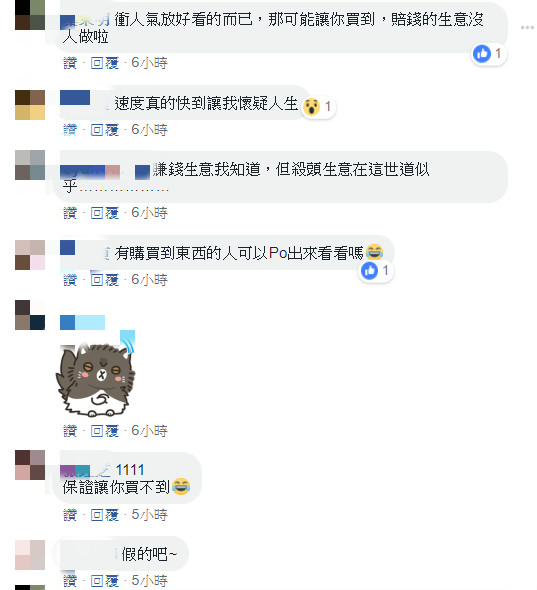Image resolution: width=537 pixels, height=590 pixels.
Task: Reply to the 有購買到東西的人 comment
Action: (105, 280)
